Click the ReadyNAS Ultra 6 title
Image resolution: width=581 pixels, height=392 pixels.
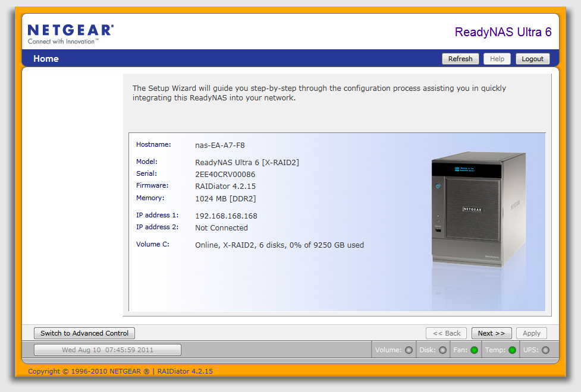pos(503,32)
